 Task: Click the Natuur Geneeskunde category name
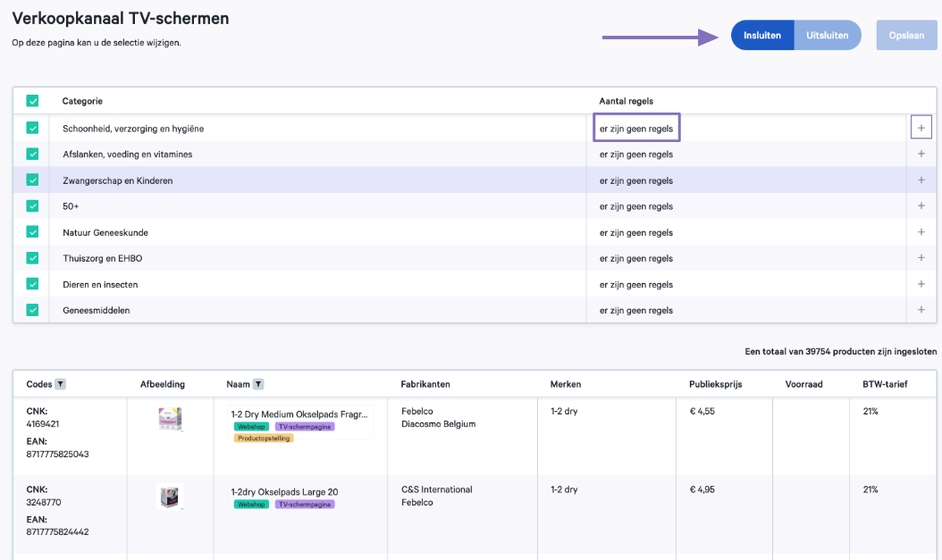coord(105,232)
